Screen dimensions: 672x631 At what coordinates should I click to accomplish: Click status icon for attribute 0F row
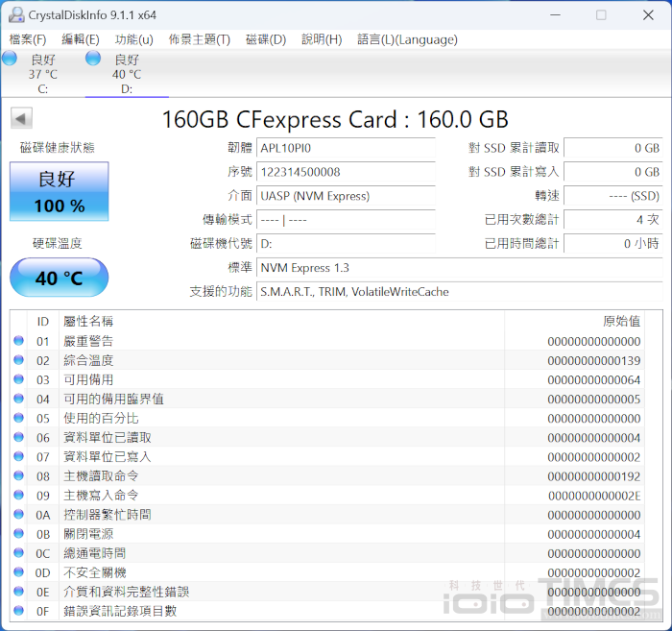18,611
